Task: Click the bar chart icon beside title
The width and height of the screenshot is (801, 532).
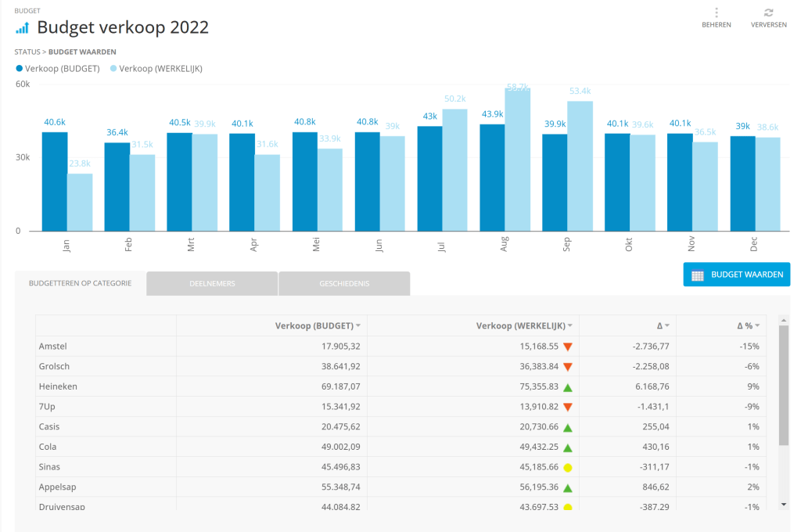Action: (x=23, y=28)
